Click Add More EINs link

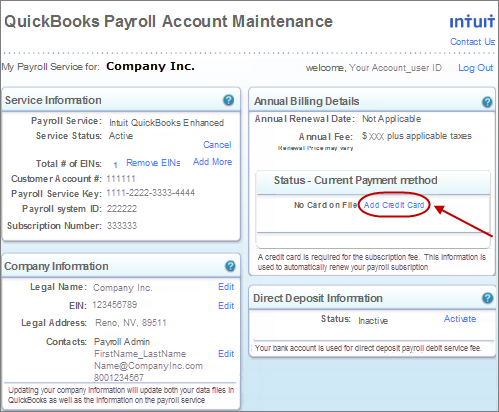point(212,162)
